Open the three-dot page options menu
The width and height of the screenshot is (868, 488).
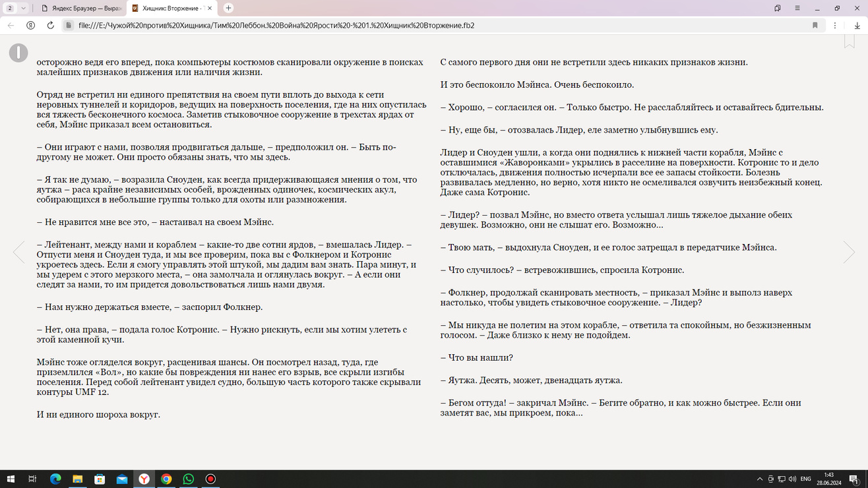point(835,25)
